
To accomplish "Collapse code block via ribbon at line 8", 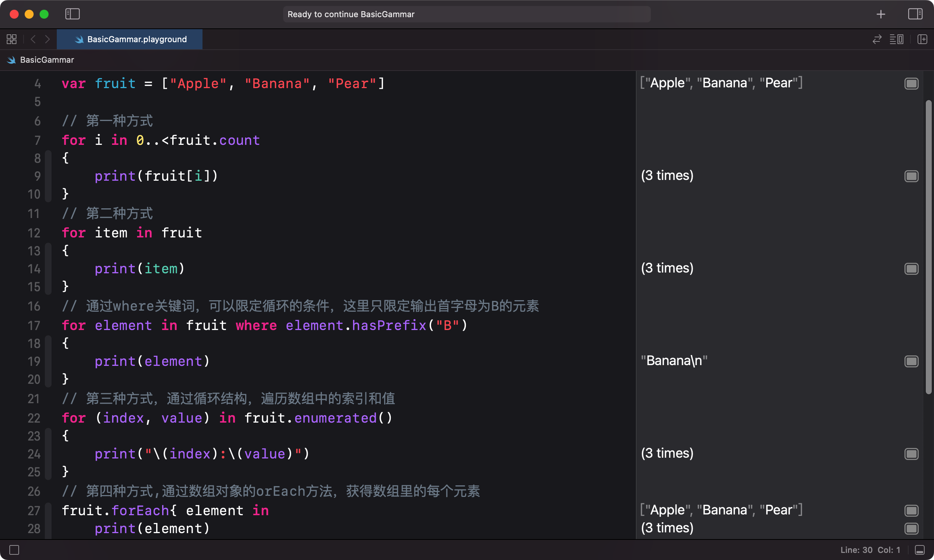I will [x=48, y=176].
